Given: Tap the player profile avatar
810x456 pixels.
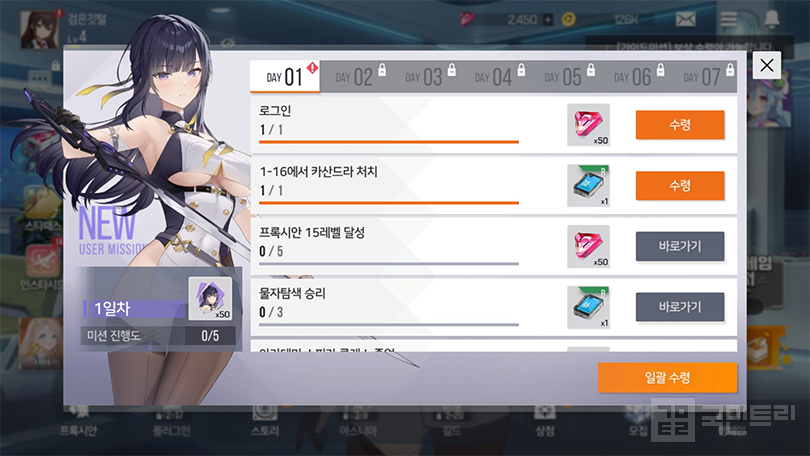Looking at the screenshot, I should (40, 30).
